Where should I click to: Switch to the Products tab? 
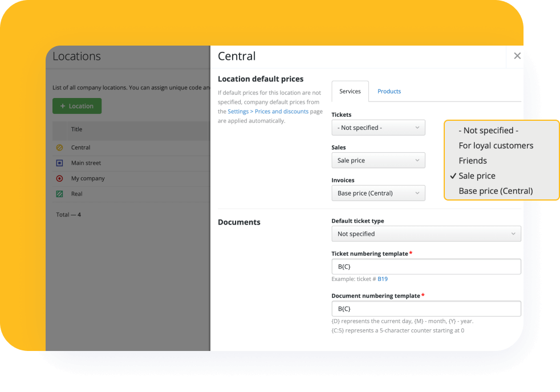pos(389,91)
